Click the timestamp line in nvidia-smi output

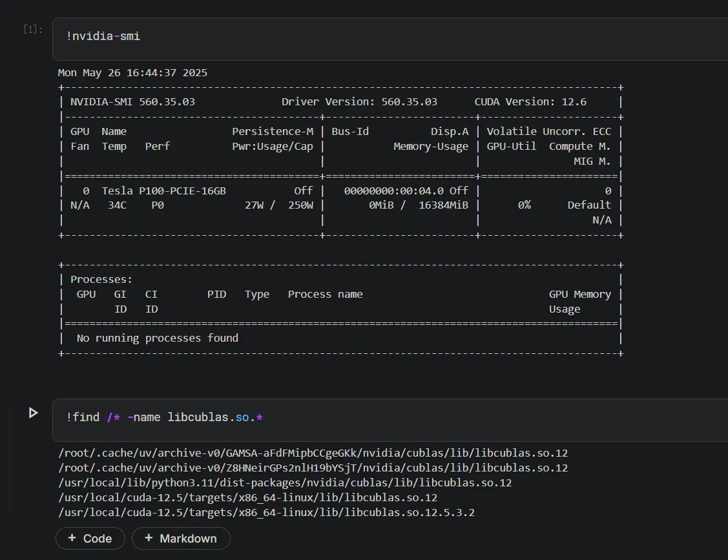(132, 72)
